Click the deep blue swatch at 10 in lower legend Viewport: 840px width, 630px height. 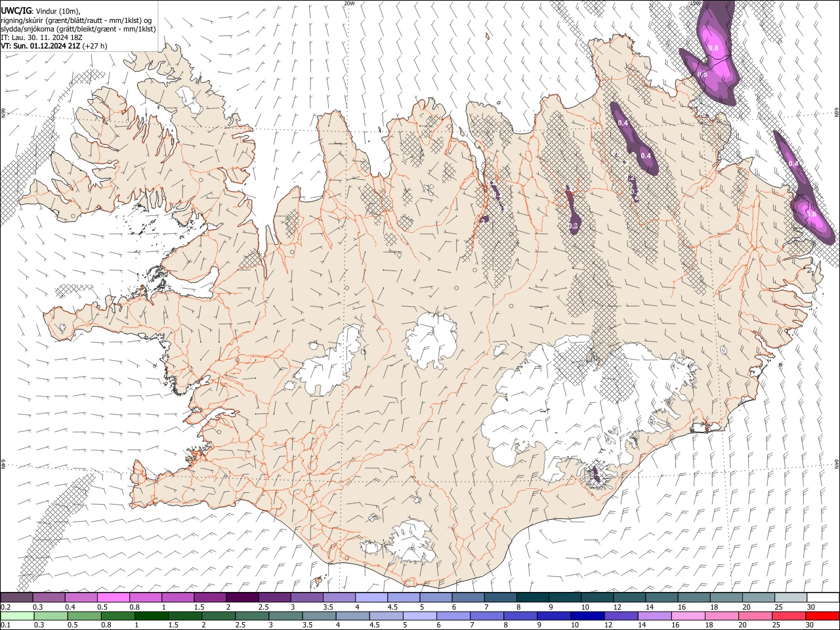point(587,616)
